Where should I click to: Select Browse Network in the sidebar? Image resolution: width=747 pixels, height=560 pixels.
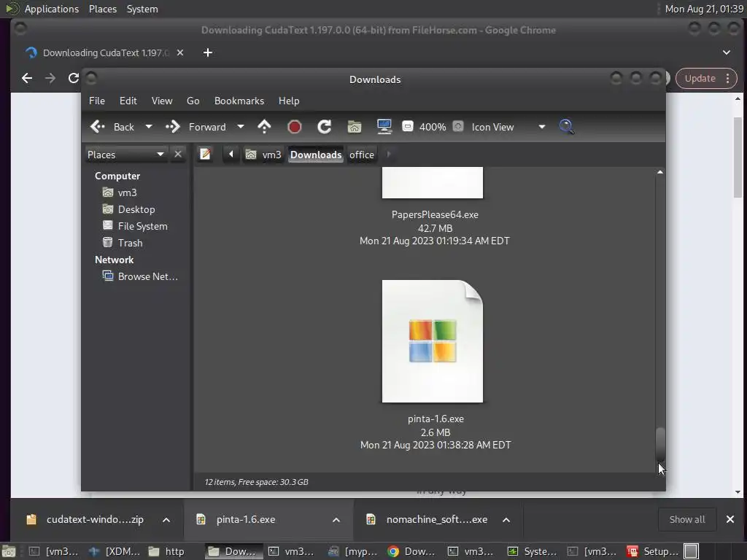point(147,276)
